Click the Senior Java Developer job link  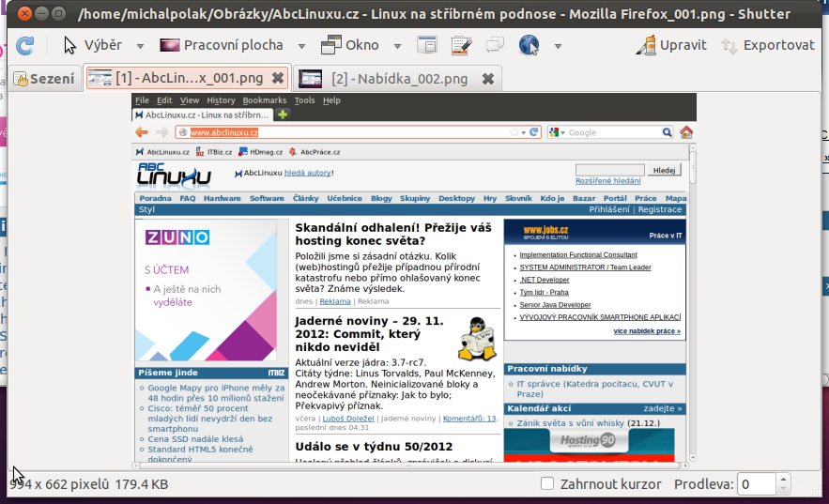click(555, 305)
